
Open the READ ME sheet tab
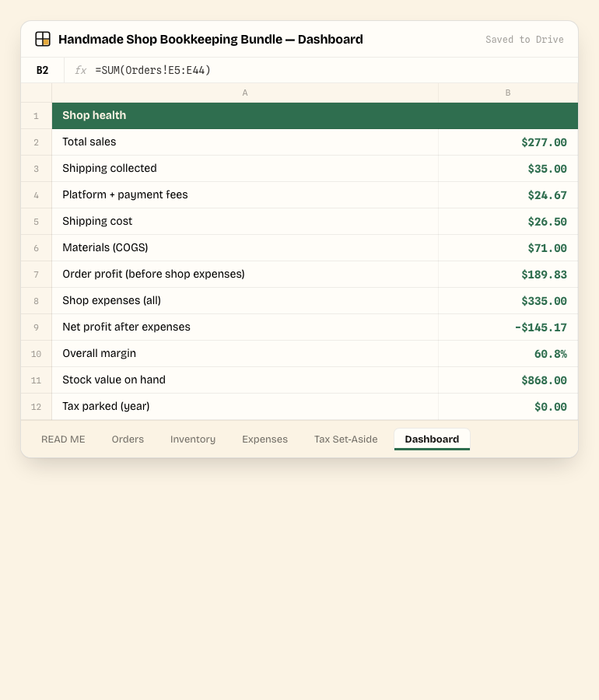pos(63,439)
